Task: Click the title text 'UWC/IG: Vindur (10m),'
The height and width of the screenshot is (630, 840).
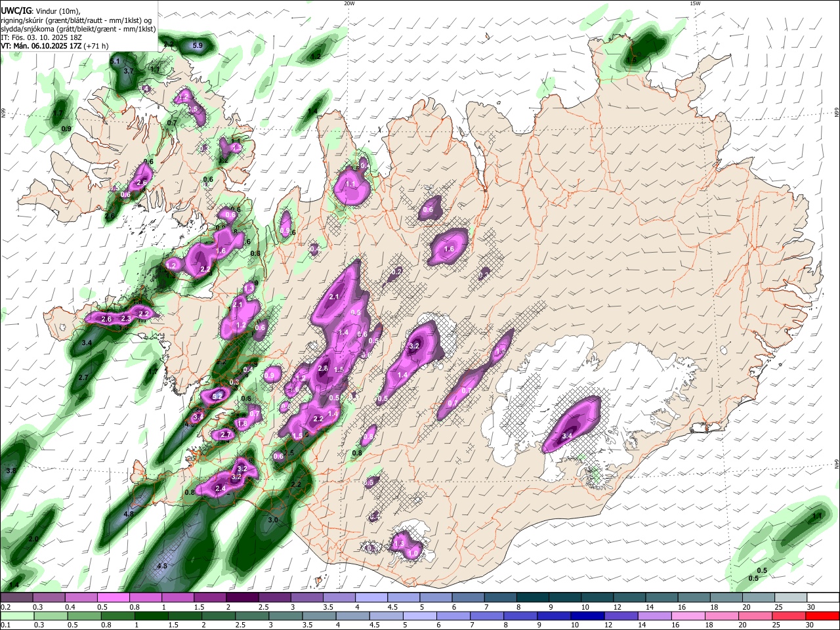Action: tap(41, 10)
